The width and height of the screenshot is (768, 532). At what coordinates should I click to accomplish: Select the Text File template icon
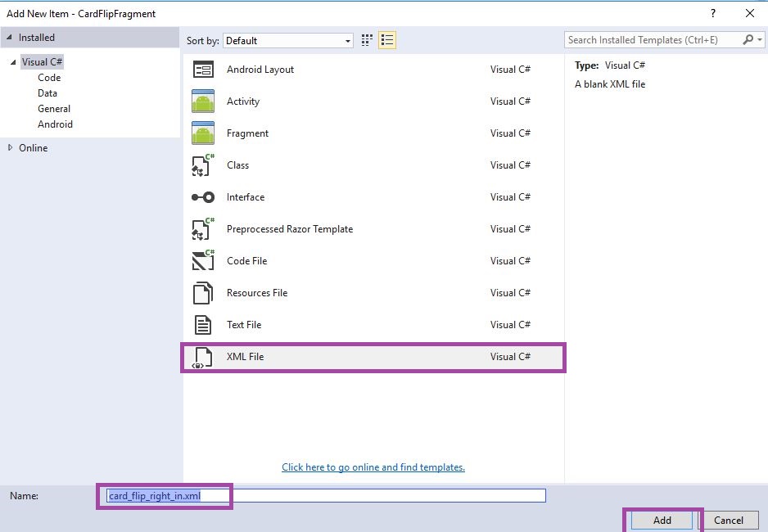pyautogui.click(x=203, y=324)
